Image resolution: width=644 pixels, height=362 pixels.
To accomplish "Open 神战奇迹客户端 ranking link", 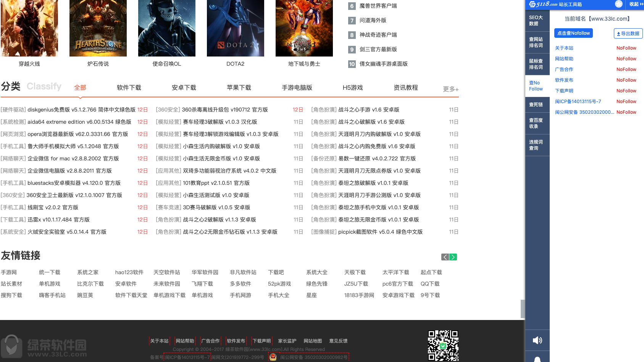I will coord(378,35).
